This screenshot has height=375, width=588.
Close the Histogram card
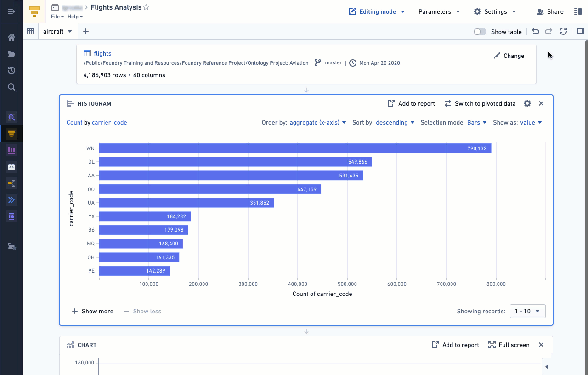pos(541,103)
